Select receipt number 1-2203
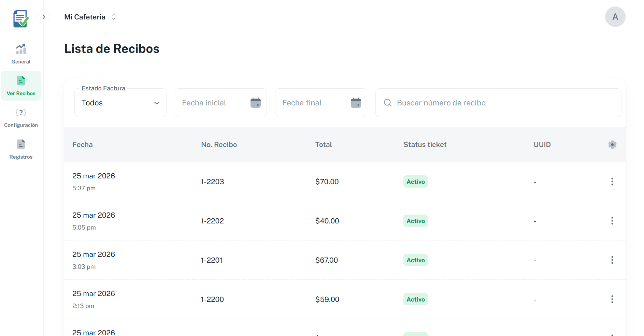 tap(212, 181)
